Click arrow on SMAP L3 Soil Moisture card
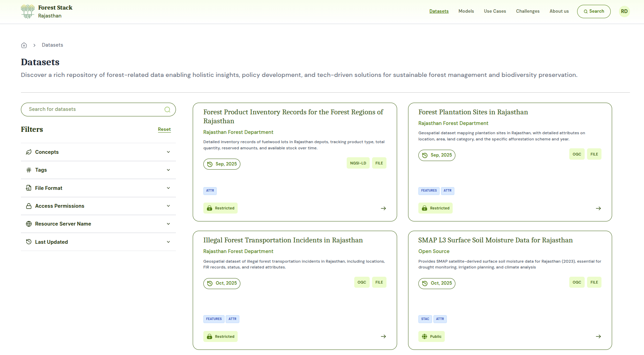644x355 pixels. pos(598,336)
